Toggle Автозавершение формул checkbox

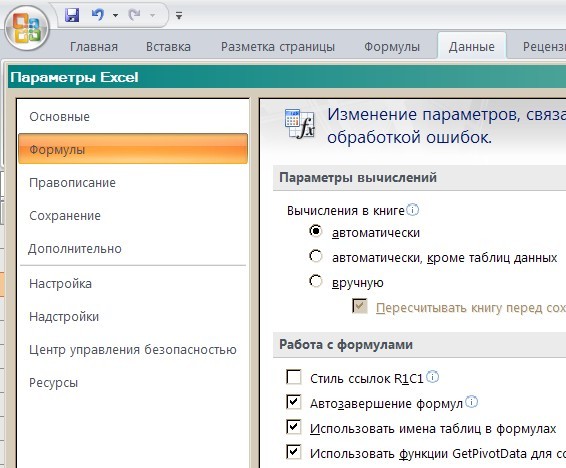tap(293, 402)
